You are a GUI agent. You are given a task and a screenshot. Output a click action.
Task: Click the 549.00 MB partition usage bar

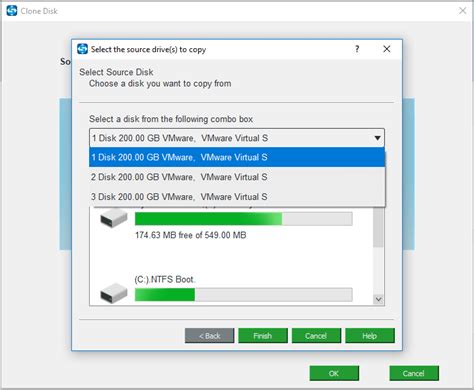[x=244, y=219]
